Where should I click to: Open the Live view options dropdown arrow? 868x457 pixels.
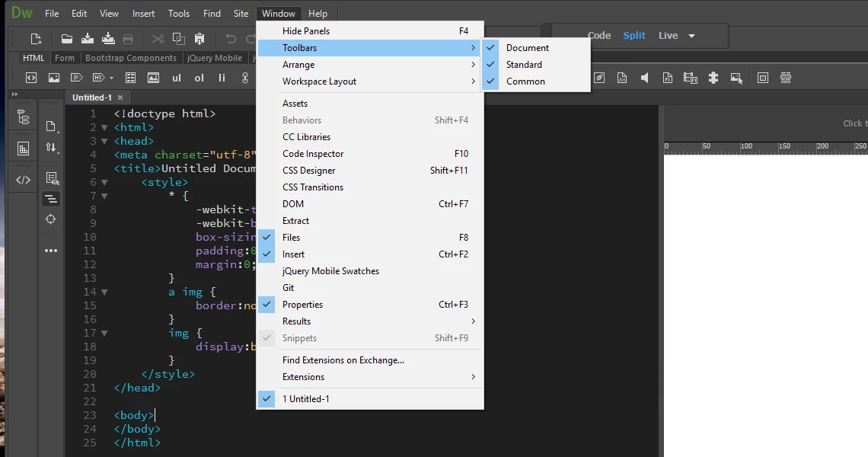coord(691,36)
